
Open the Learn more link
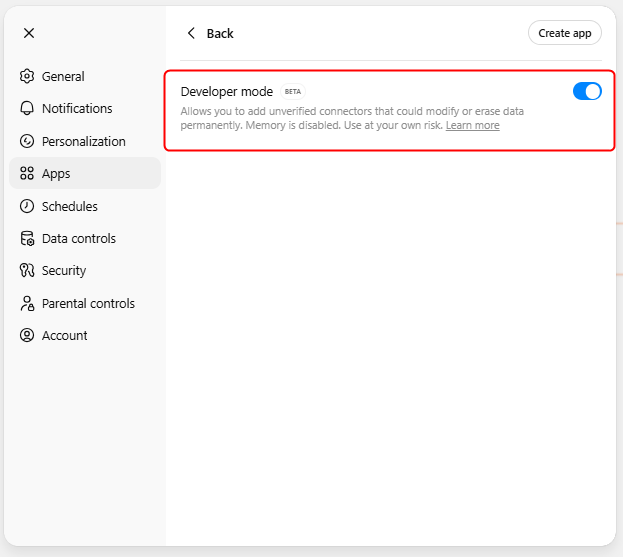coord(472,126)
